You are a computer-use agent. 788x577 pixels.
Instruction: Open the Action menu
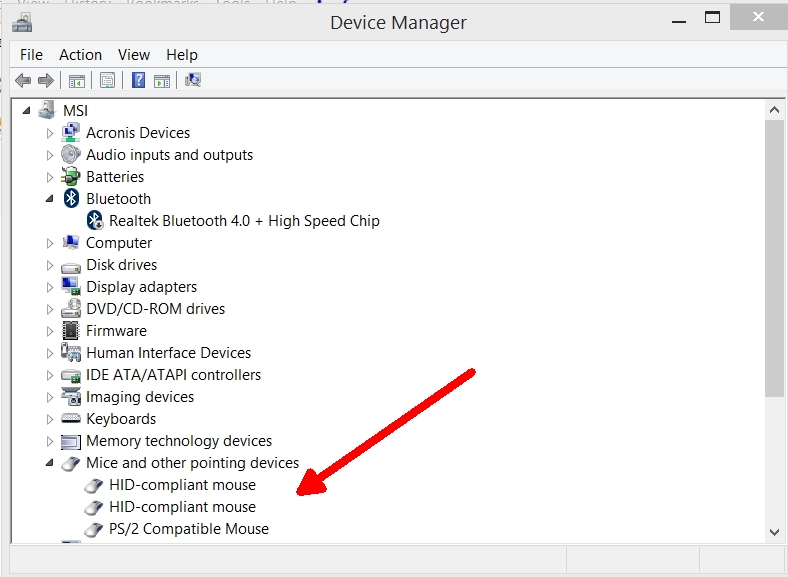click(80, 55)
